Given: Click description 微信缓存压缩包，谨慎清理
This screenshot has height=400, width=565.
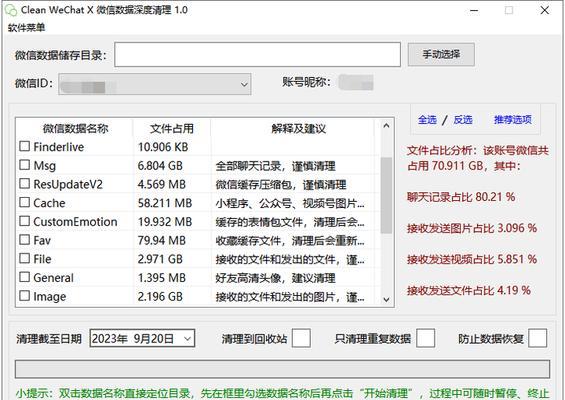Looking at the screenshot, I should [281, 185].
